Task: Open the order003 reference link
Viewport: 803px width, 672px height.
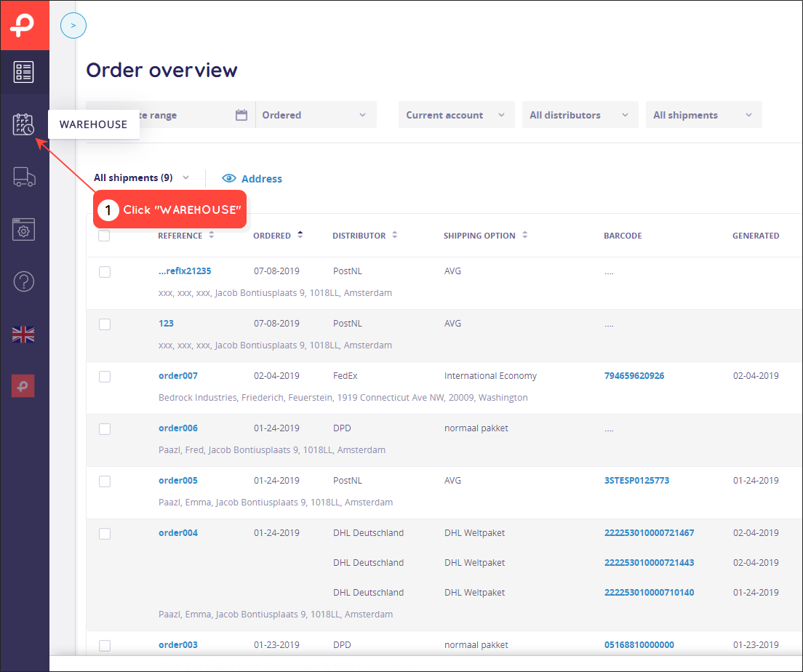Action: [x=178, y=645]
